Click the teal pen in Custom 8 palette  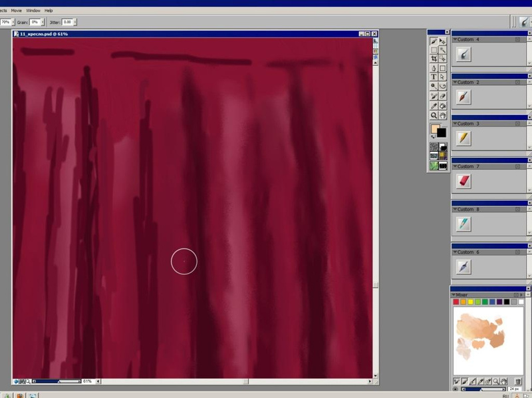click(x=464, y=224)
